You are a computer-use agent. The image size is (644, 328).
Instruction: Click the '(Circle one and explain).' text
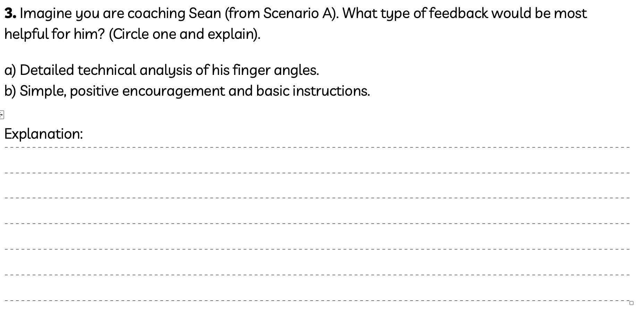tap(185, 34)
